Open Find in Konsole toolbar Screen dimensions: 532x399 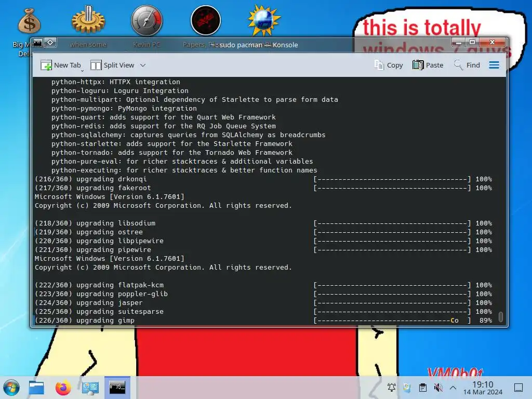[x=467, y=65]
